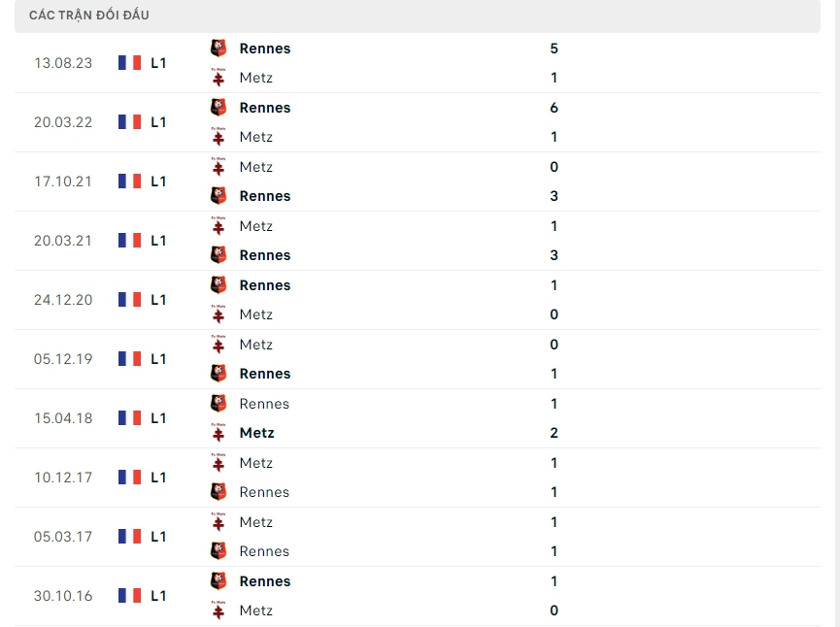Image resolution: width=840 pixels, height=627 pixels.
Task: Click the Metz crest in the 15.04.18 match
Action: (218, 433)
